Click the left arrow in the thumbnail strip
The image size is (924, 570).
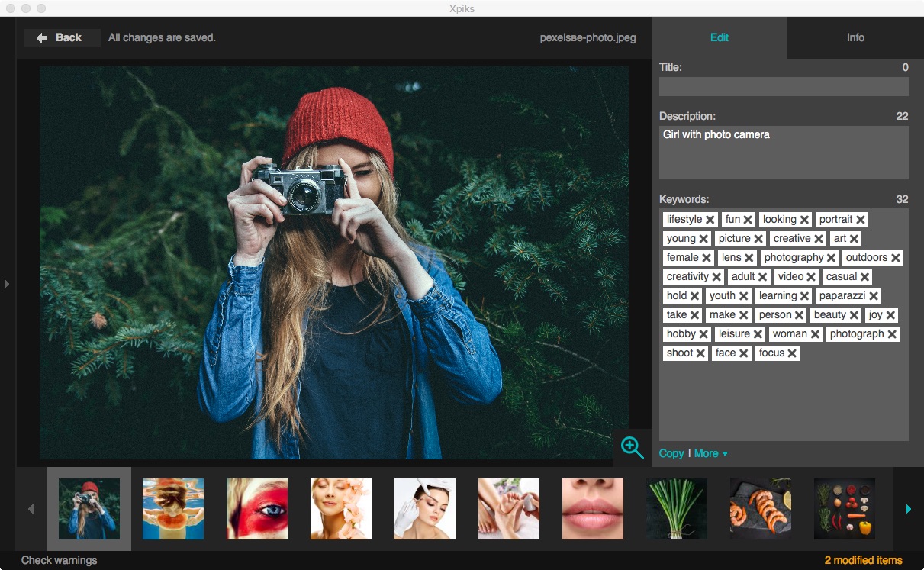(31, 509)
